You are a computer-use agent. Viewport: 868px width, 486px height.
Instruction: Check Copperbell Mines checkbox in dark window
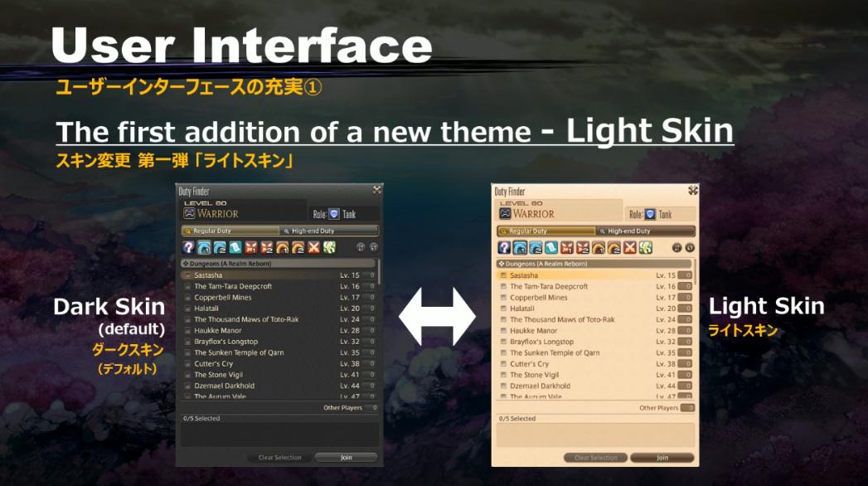tap(187, 297)
